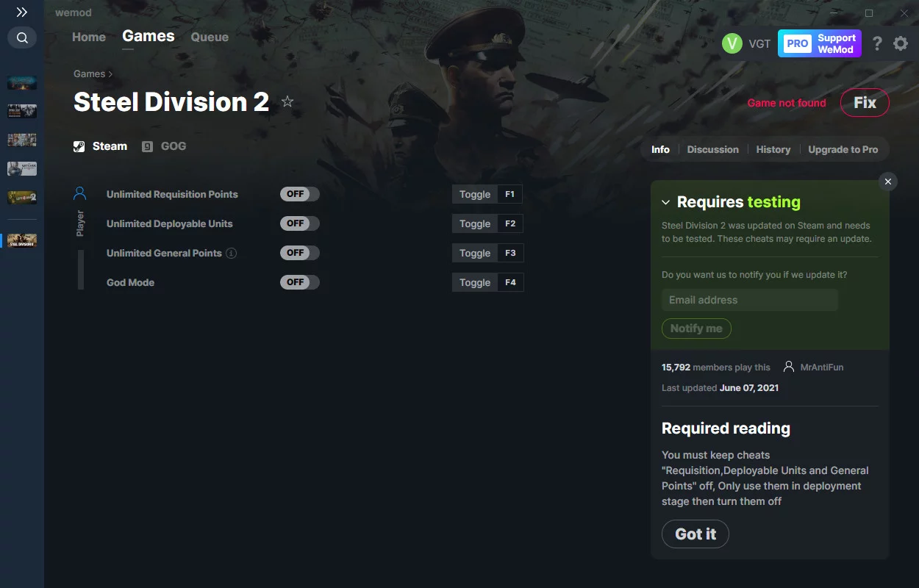Click the Games breadcrumb link
Screen dimensions: 919x588
(90, 73)
